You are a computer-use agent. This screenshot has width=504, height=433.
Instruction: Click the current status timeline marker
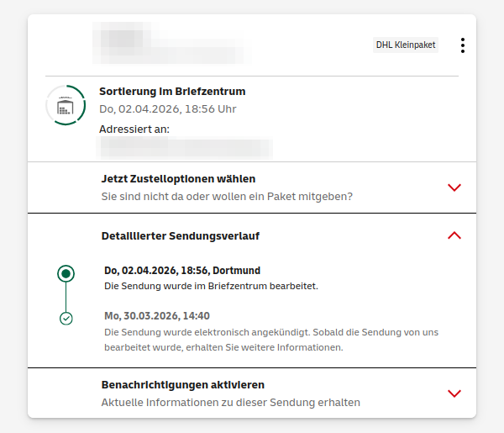pos(66,273)
